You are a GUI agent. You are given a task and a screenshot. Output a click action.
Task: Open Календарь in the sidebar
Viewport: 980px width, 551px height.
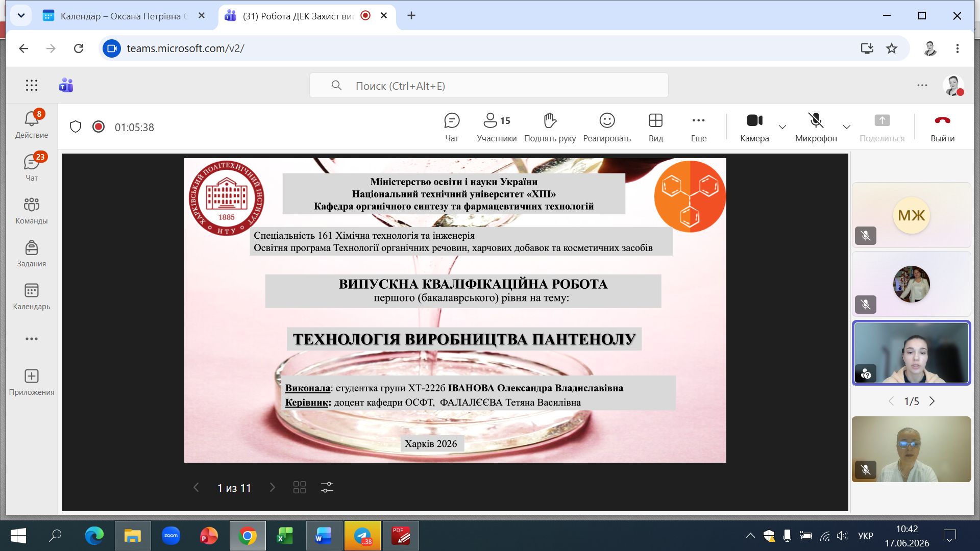32,296
